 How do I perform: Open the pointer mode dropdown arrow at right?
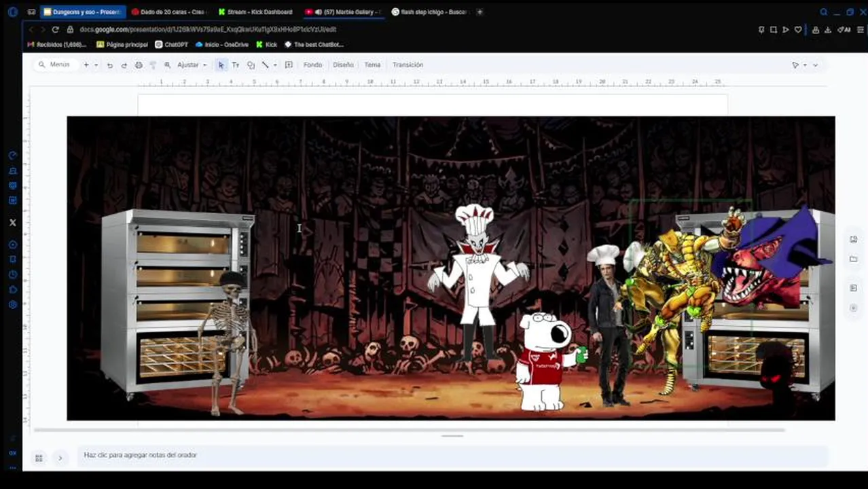(805, 65)
